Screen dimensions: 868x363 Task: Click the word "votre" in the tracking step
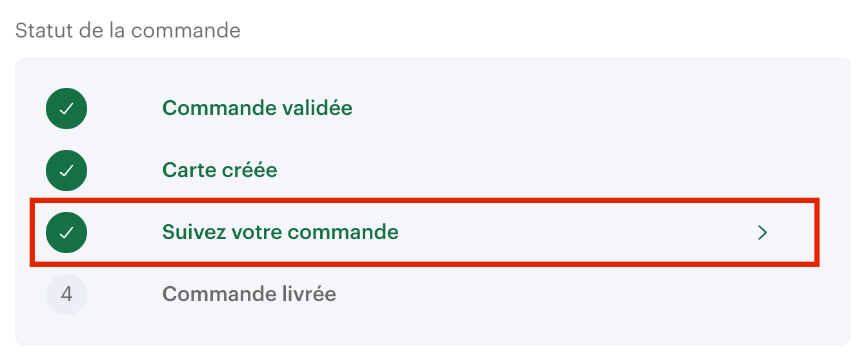(x=252, y=232)
